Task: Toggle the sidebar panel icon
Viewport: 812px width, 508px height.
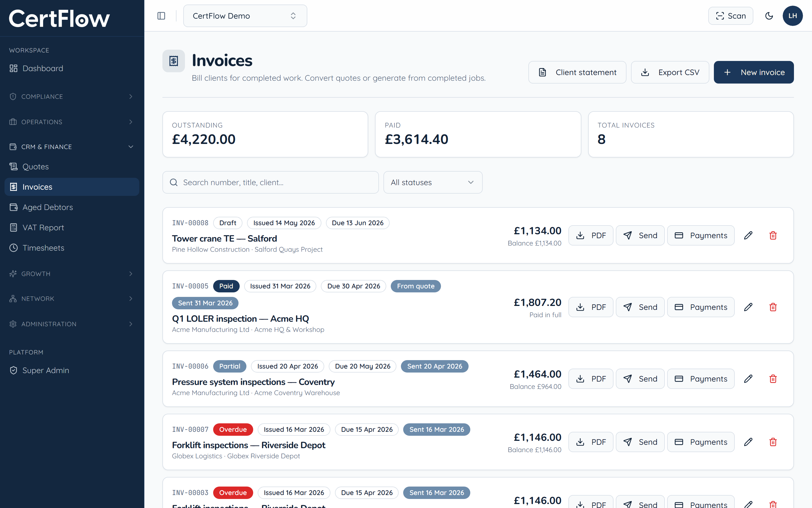Action: 161,16
